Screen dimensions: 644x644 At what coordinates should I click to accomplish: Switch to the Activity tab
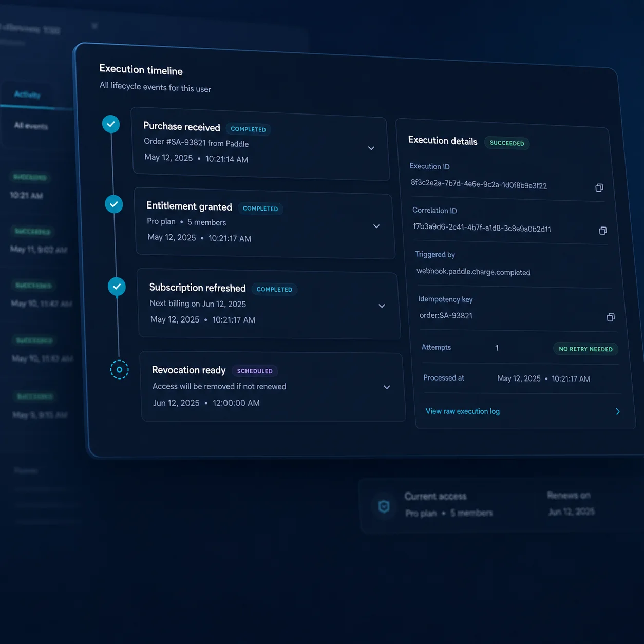[x=27, y=94]
